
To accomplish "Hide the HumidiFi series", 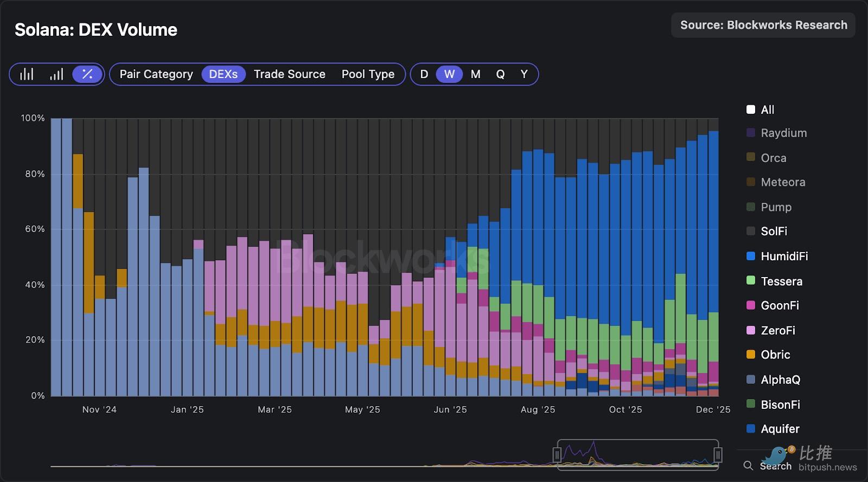I will 751,256.
